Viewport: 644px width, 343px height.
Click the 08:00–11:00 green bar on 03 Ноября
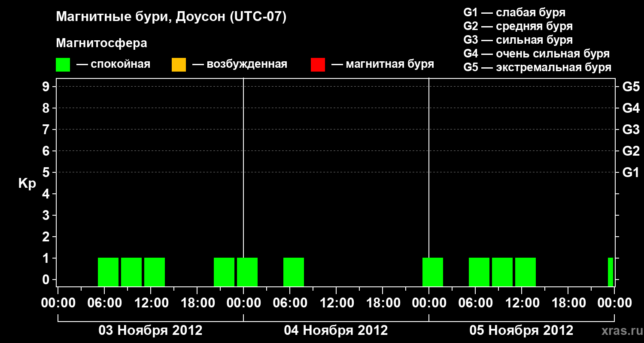pos(131,272)
